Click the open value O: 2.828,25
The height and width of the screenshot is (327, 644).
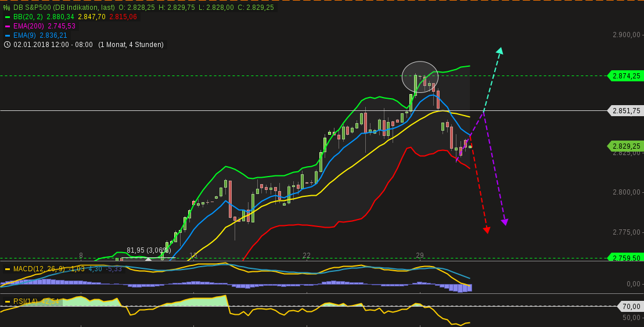(x=136, y=8)
